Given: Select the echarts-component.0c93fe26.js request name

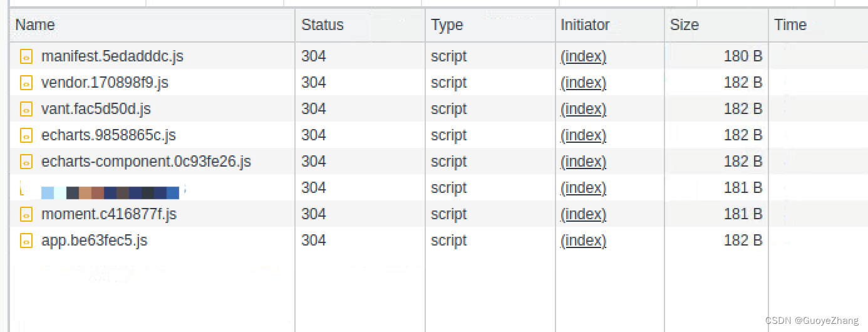Looking at the screenshot, I should click(146, 162).
